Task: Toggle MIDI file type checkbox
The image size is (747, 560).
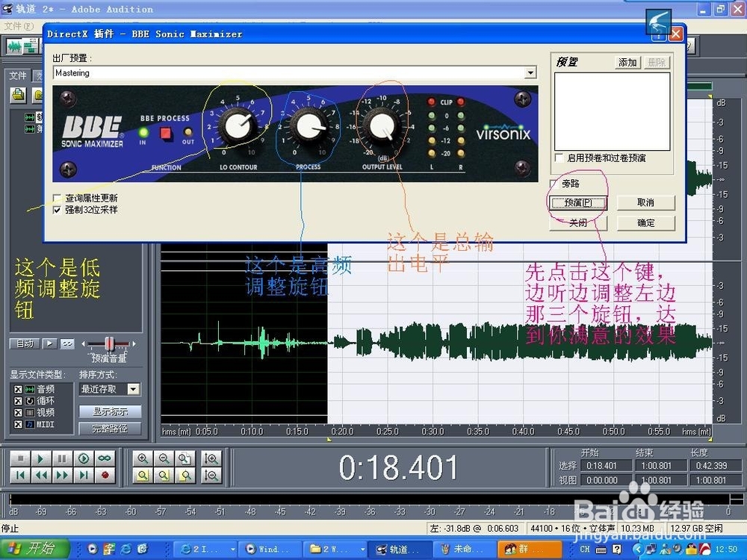Action: pyautogui.click(x=18, y=424)
